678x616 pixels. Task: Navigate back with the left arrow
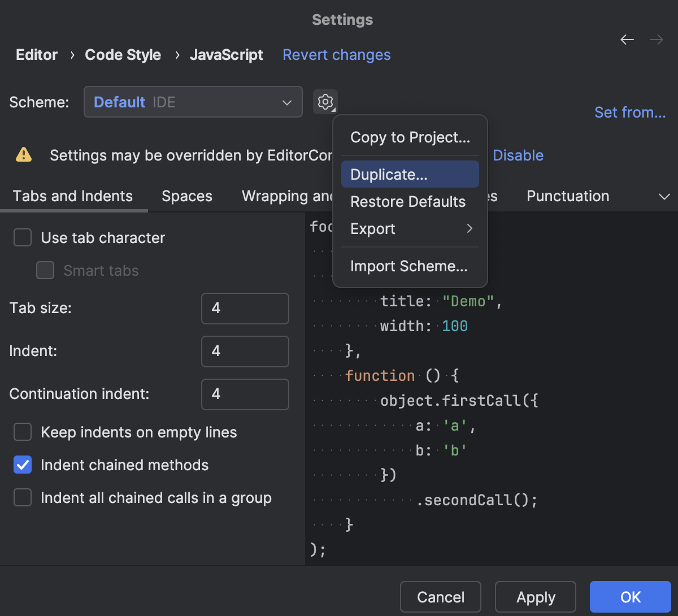coord(627,40)
